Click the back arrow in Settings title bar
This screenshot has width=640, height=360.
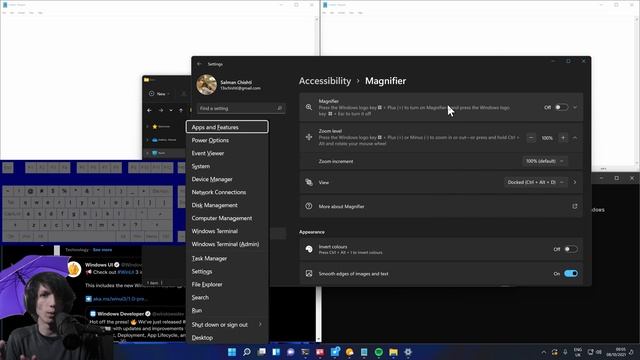coord(199,64)
